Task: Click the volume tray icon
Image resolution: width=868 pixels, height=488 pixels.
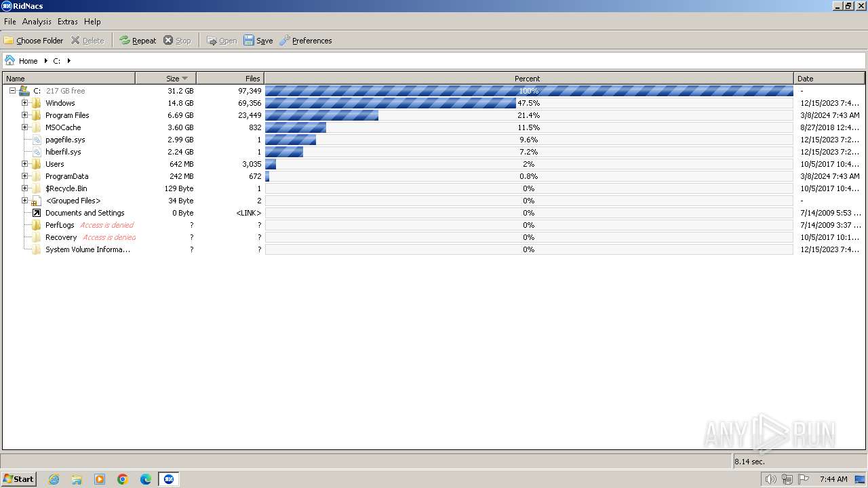Action: [x=770, y=479]
